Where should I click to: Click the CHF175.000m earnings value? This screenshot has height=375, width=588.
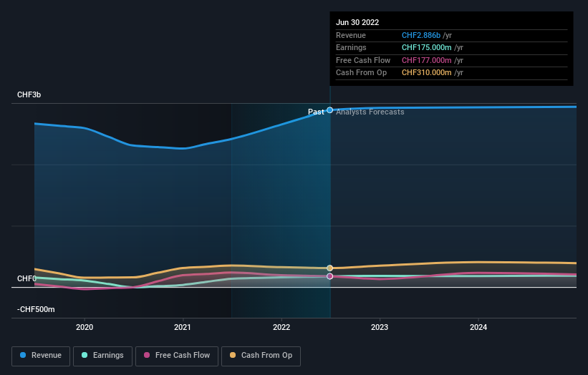[426, 47]
